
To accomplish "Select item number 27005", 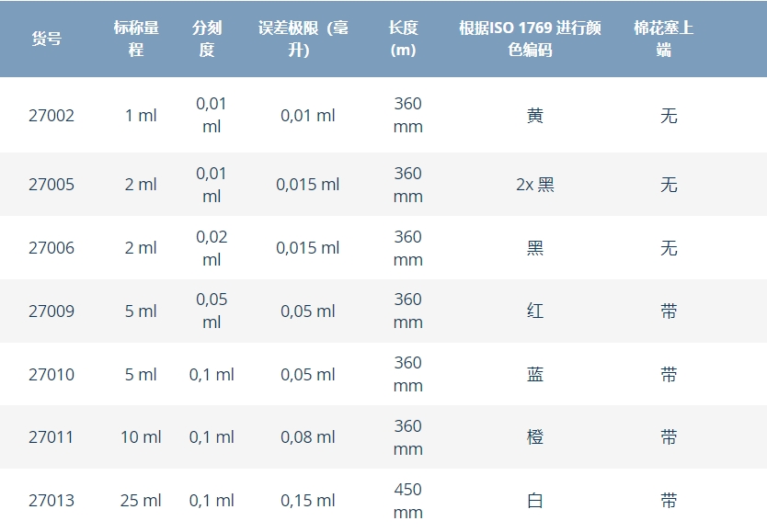I will pyautogui.click(x=52, y=185).
